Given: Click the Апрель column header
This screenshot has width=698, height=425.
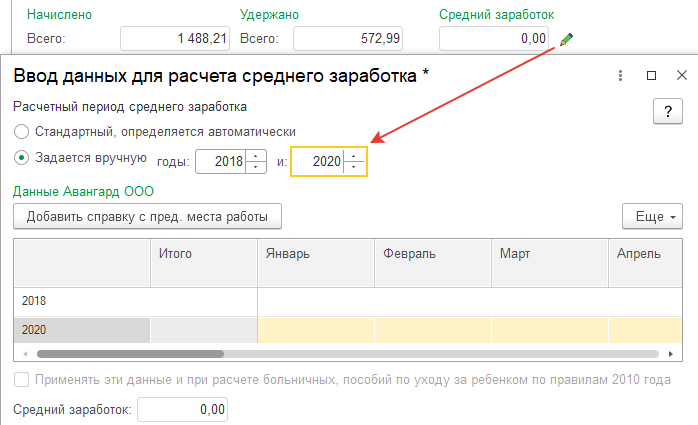Looking at the screenshot, I should (645, 263).
